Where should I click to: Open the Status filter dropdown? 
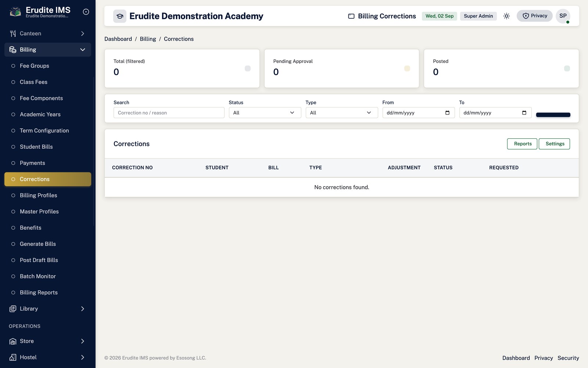point(265,113)
